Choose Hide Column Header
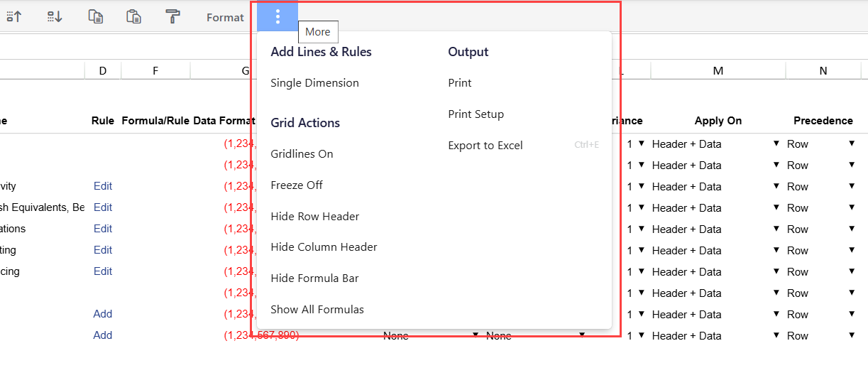 (324, 247)
